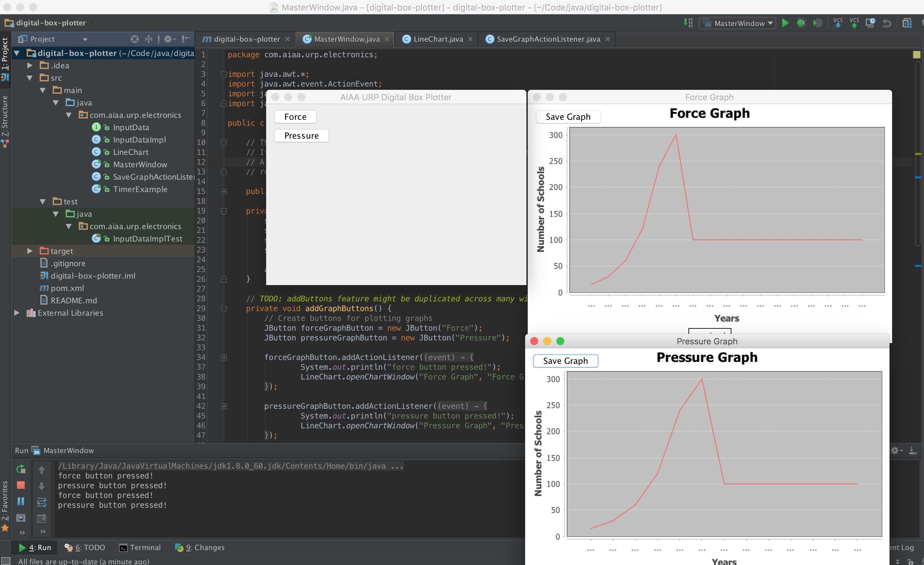
Task: Hide Run panel using download-arrow icon
Action: pos(913,450)
